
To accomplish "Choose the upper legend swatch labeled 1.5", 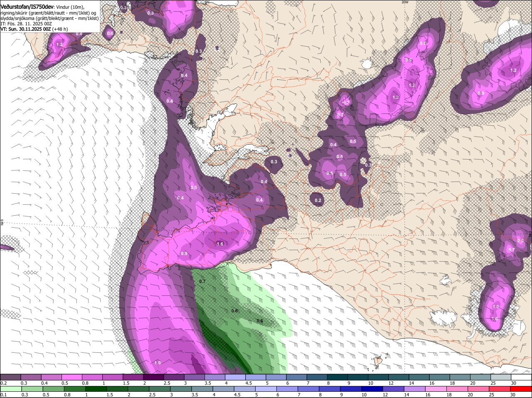I will [x=133, y=377].
